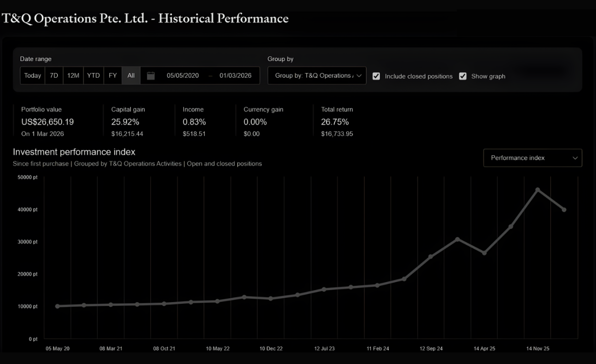Select the Today date range
Screen dimensions: 596x364
tap(33, 76)
